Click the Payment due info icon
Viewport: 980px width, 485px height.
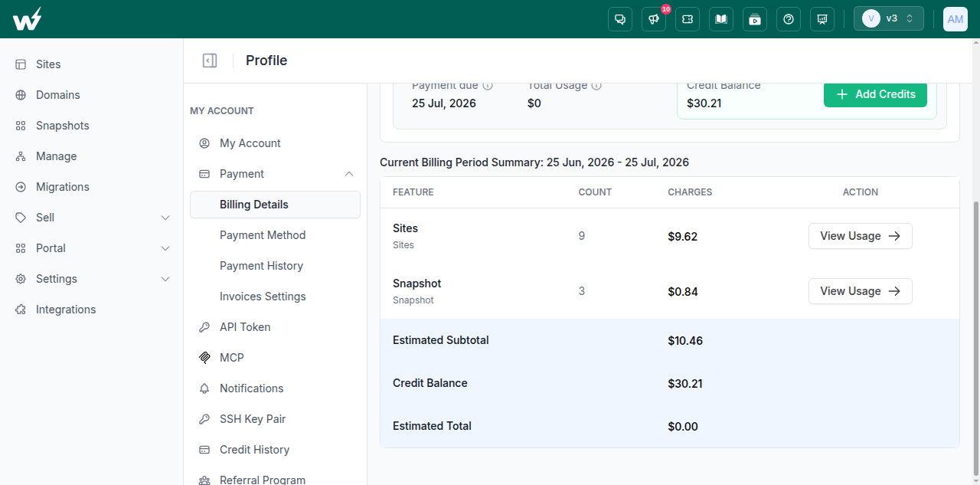click(488, 85)
